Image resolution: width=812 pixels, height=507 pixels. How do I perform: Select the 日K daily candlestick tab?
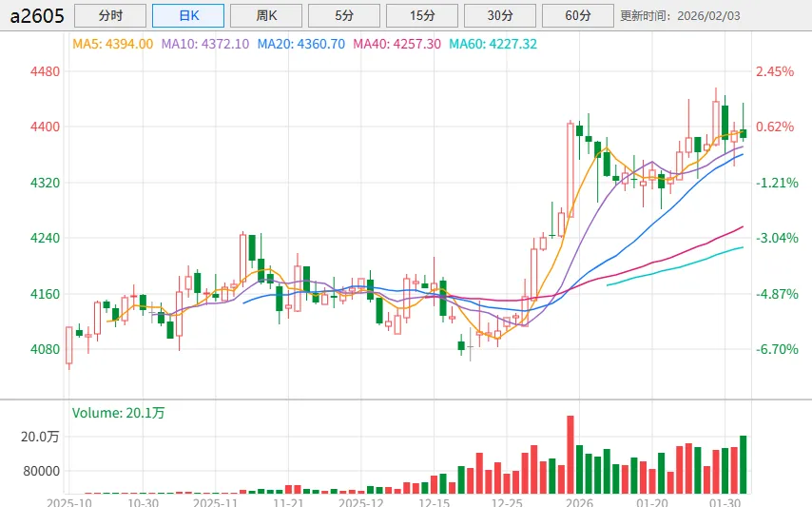188,15
